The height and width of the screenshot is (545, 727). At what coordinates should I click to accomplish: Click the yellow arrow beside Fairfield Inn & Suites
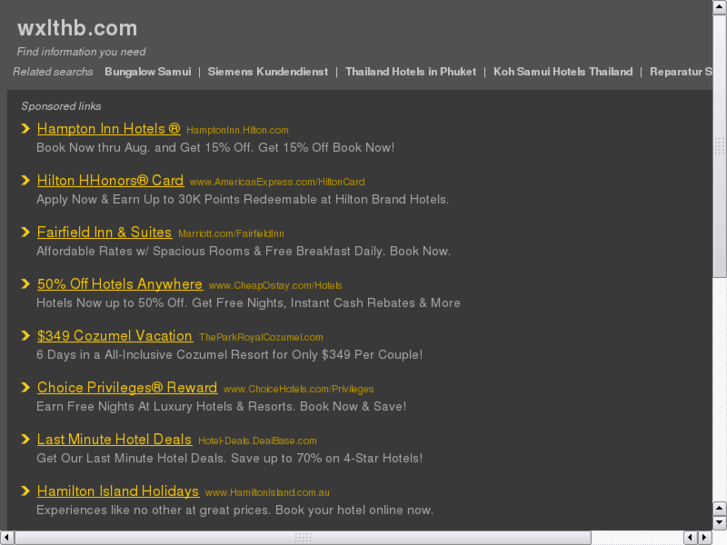(26, 232)
